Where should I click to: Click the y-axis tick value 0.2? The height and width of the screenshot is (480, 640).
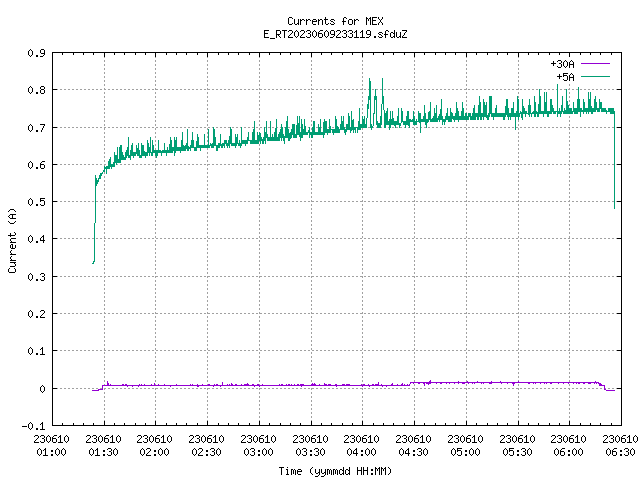click(36, 314)
